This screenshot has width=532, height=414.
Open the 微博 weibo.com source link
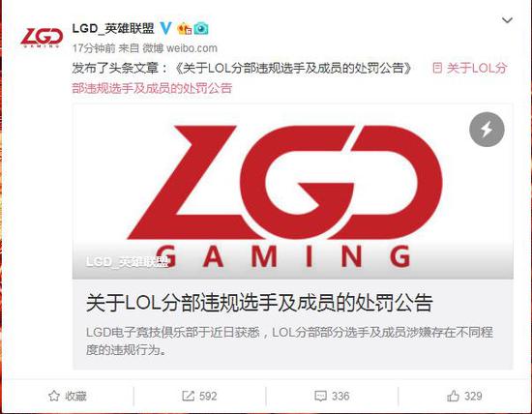(x=180, y=48)
